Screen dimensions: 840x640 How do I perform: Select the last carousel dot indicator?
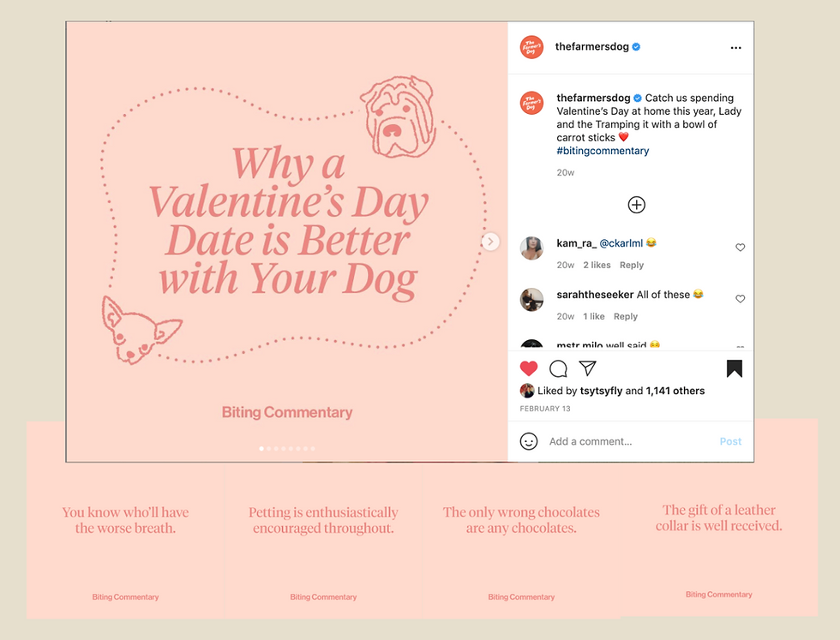click(313, 449)
